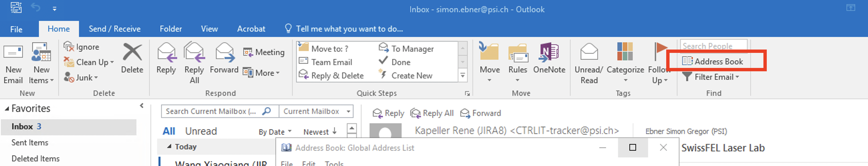The image size is (868, 166).
Task: Switch to the Acrobat tab
Action: [x=251, y=29]
